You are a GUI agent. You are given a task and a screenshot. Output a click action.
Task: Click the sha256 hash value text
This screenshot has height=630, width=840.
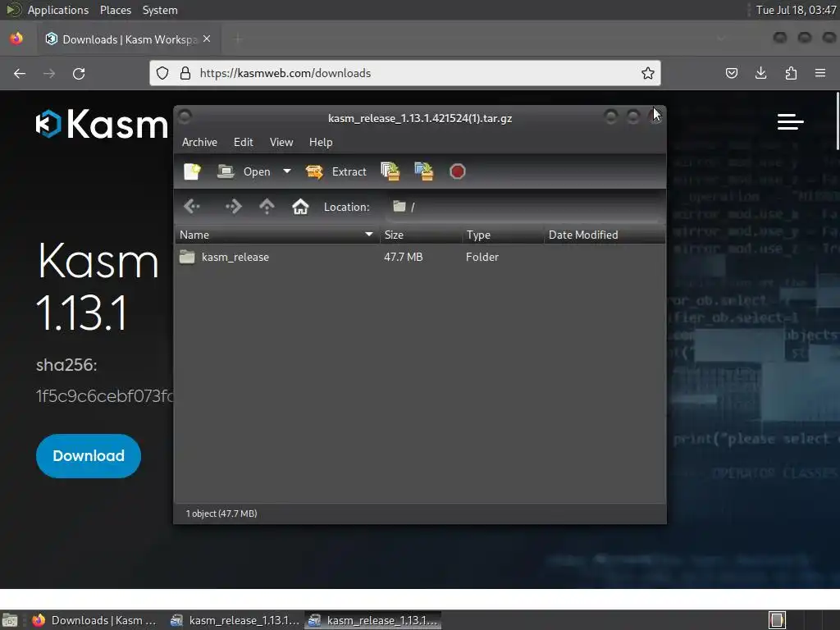[x=104, y=396]
